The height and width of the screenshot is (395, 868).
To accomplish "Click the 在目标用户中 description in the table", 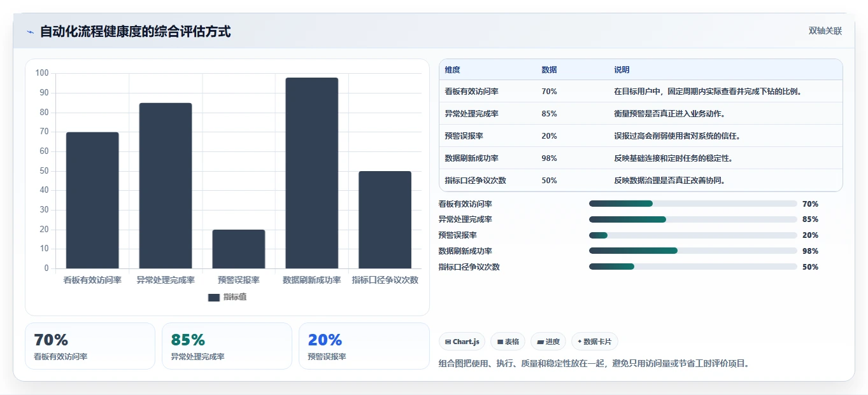I will [708, 92].
